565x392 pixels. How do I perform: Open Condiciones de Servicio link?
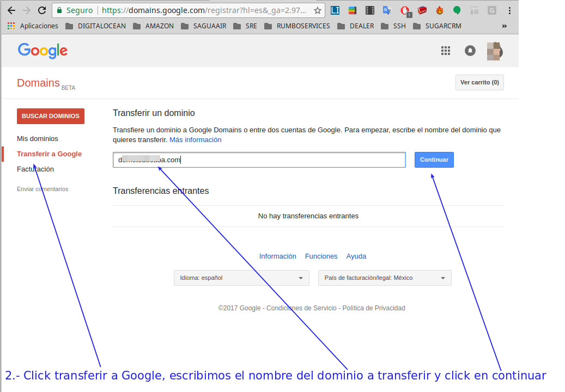point(301,308)
